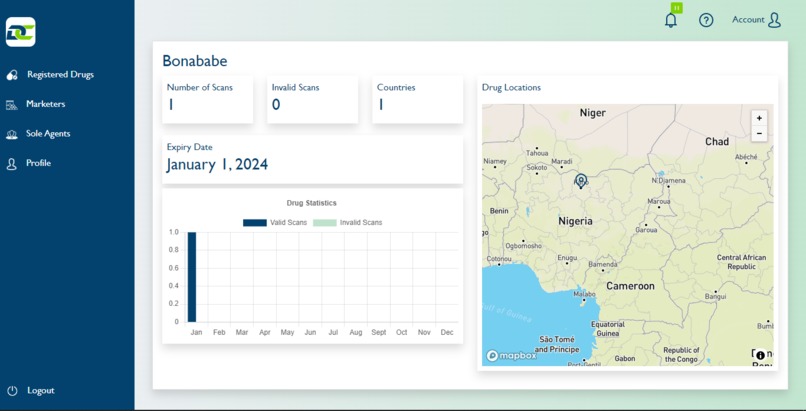The height and width of the screenshot is (411, 806).
Task: Open notifications via the bell icon
Action: [671, 20]
